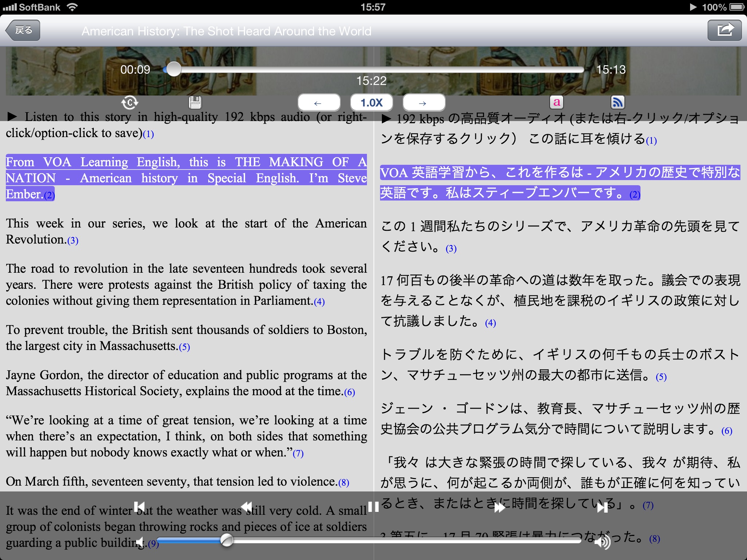Click the volume slider knob
This screenshot has width=747, height=560.
(x=227, y=540)
